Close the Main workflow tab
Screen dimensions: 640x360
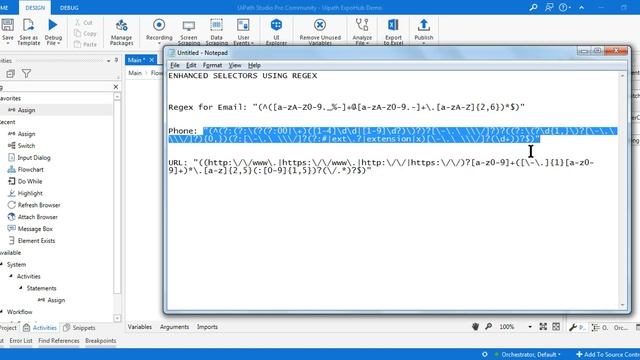coord(151,60)
